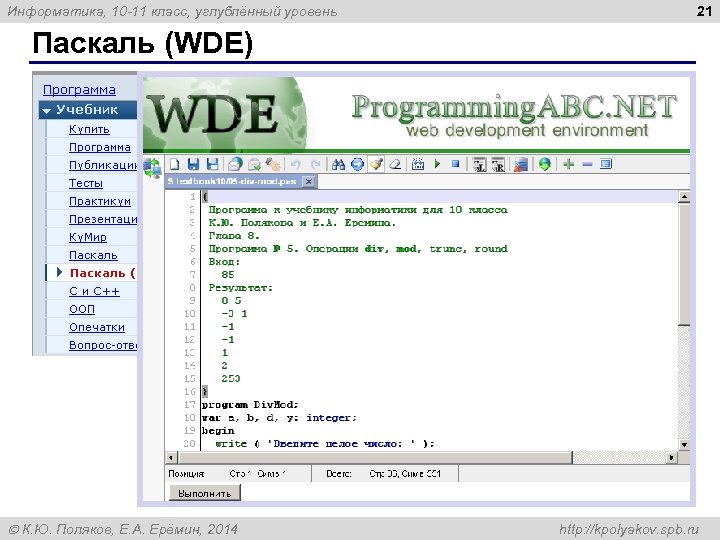The height and width of the screenshot is (540, 720).
Task: Click the horizontal scrollbar left arrow
Action: point(171,457)
